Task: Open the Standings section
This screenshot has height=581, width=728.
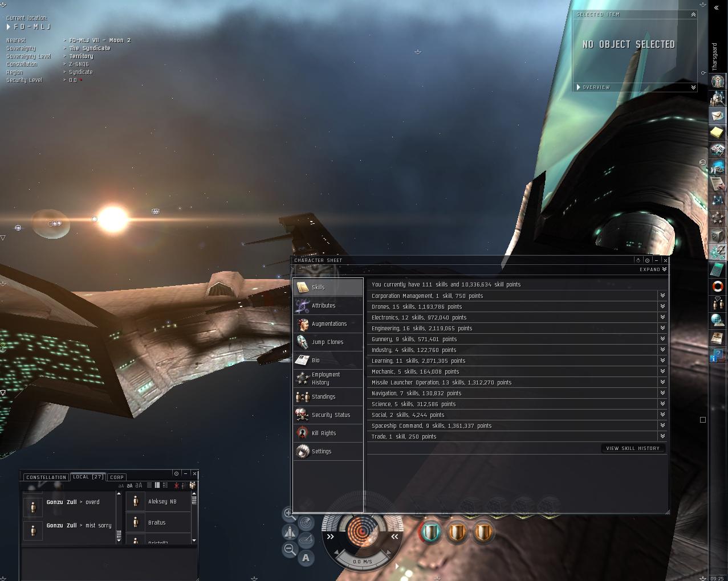Action: coord(328,397)
